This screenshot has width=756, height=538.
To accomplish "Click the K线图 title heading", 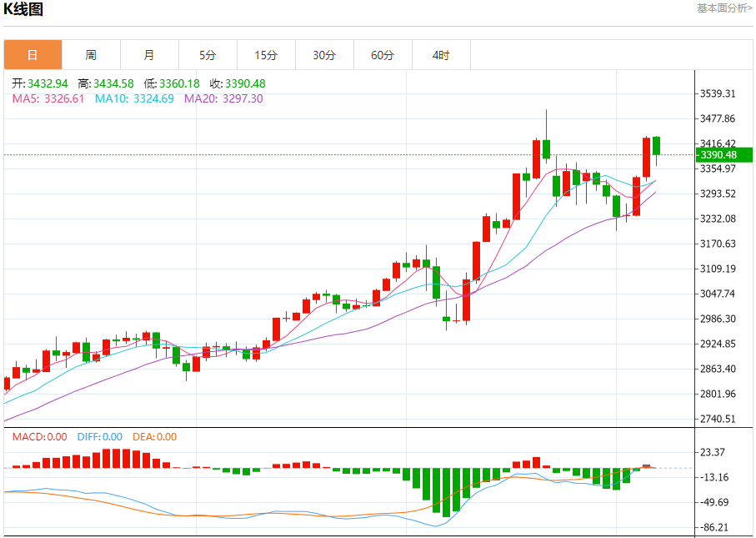I will 23,8.
